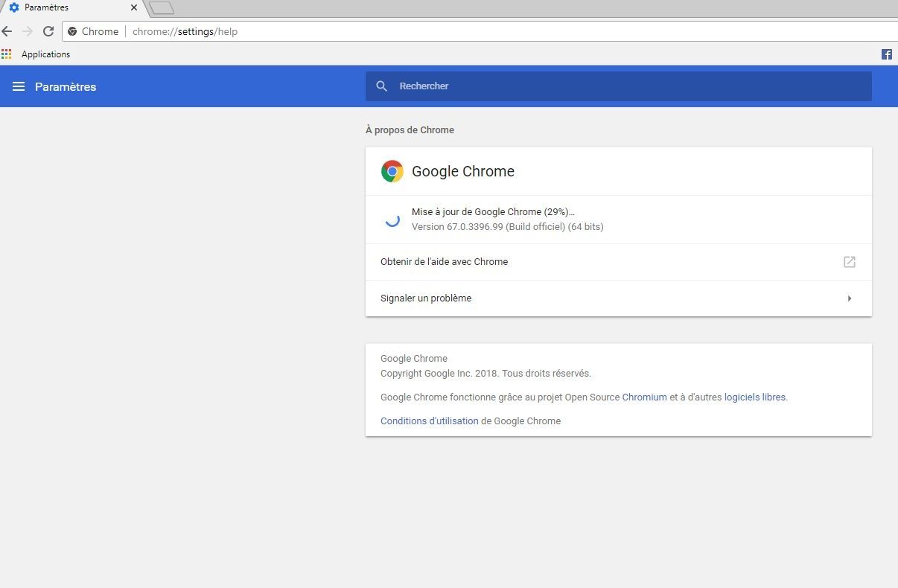Screen dimensions: 898x588
Task: Expand Signaler un problème with its arrow
Action: pyautogui.click(x=850, y=298)
